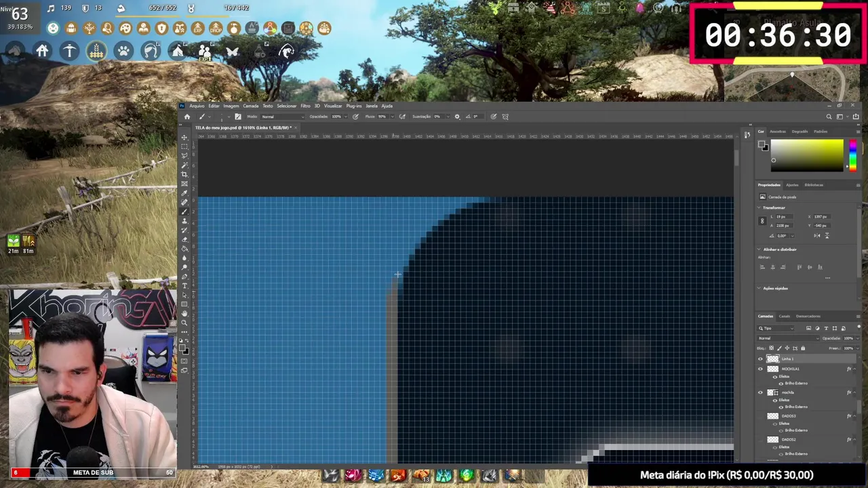Select the DADOS3 layer thumbnail
This screenshot has height=488, width=868.
pyautogui.click(x=772, y=415)
